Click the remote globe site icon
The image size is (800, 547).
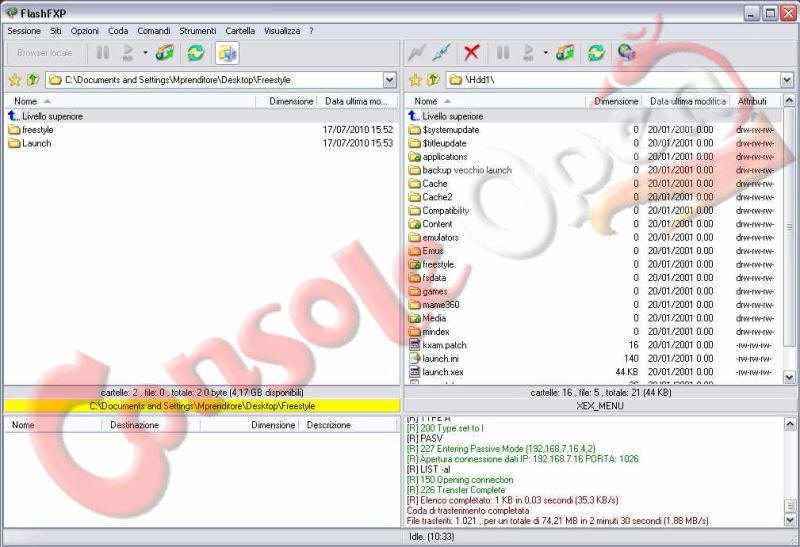pyautogui.click(x=626, y=52)
